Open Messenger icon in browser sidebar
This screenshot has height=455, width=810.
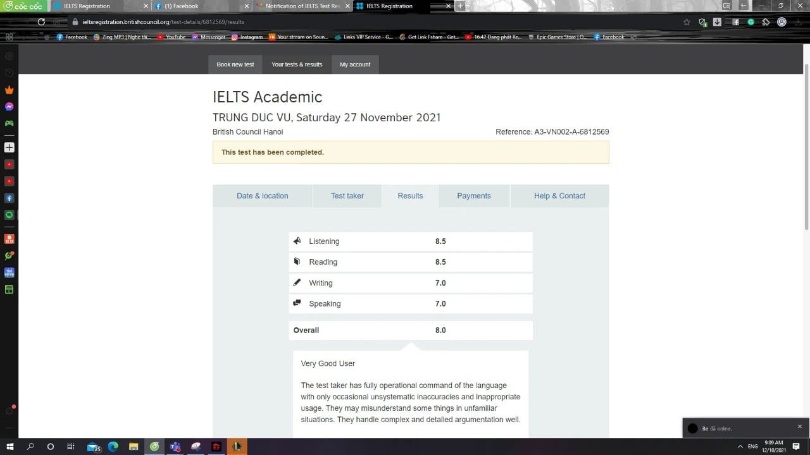coord(9,106)
